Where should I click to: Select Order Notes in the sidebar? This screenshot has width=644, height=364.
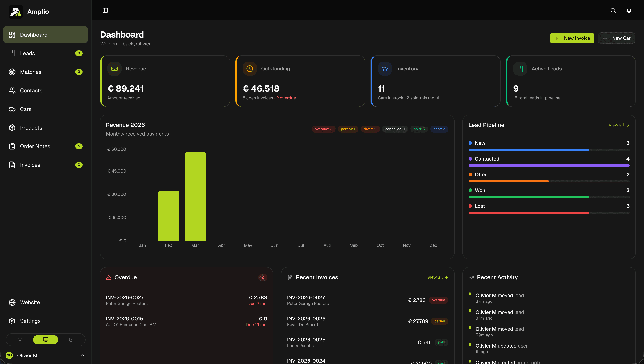pyautogui.click(x=35, y=146)
